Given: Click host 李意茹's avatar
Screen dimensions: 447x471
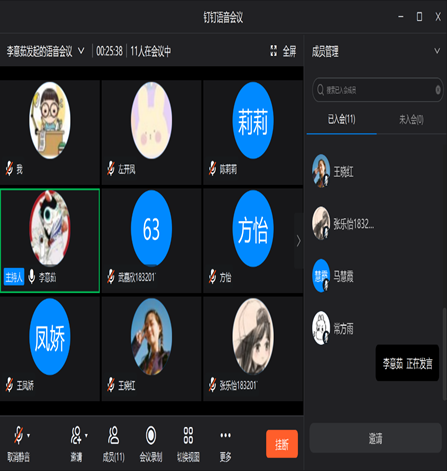Looking at the screenshot, I should 50,229.
